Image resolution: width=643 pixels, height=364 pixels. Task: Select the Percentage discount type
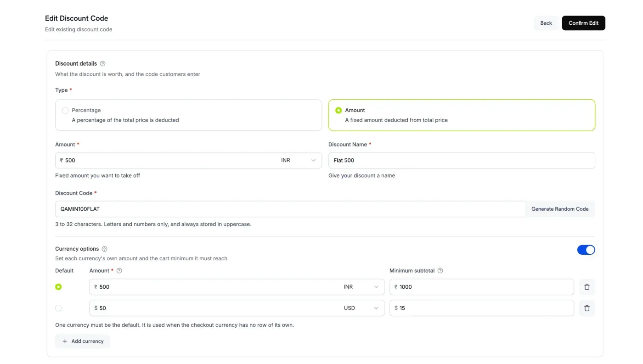click(x=188, y=115)
